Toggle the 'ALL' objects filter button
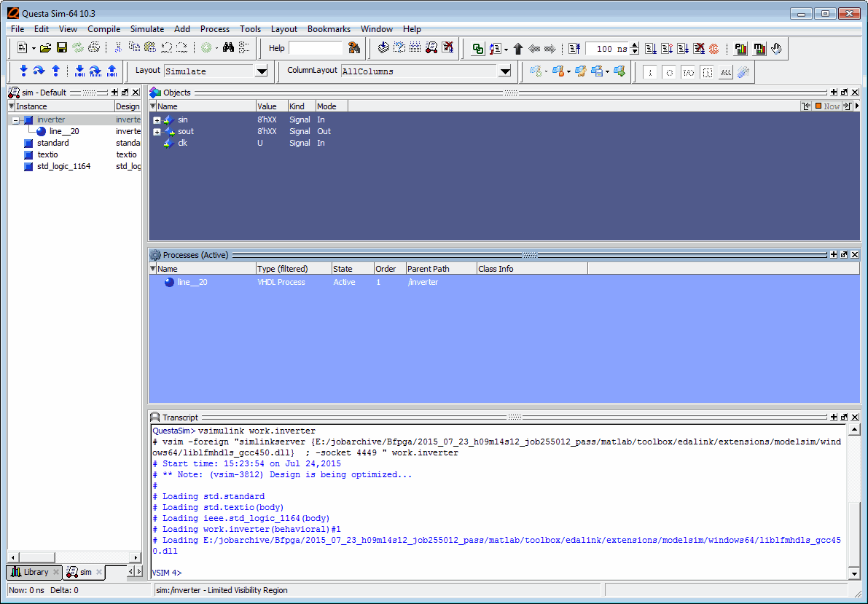The width and height of the screenshot is (868, 604). coord(725,72)
